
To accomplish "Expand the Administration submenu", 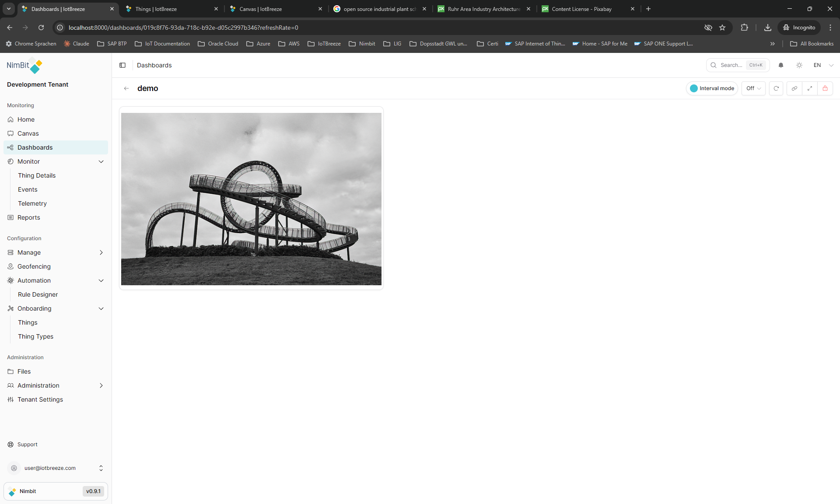I will coord(101,385).
